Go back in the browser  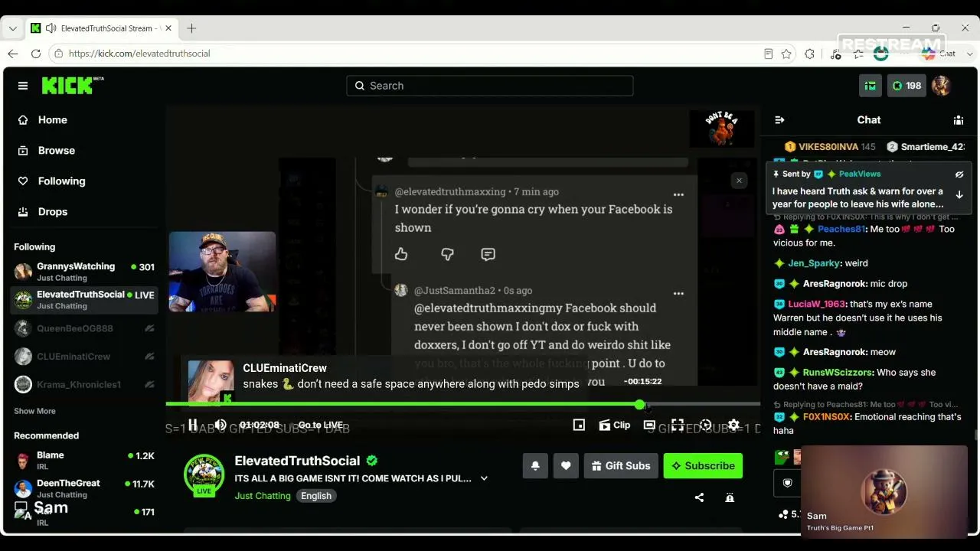coord(13,54)
